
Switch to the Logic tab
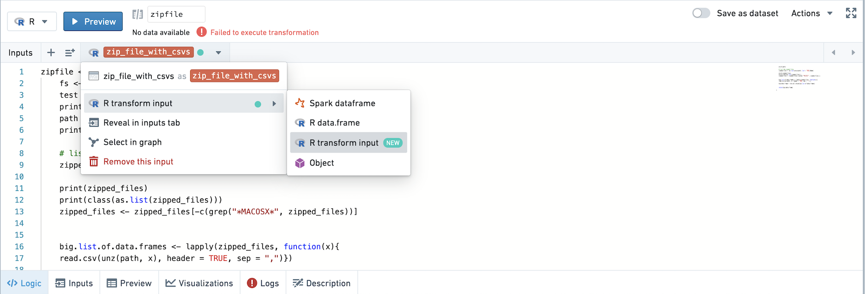point(24,283)
